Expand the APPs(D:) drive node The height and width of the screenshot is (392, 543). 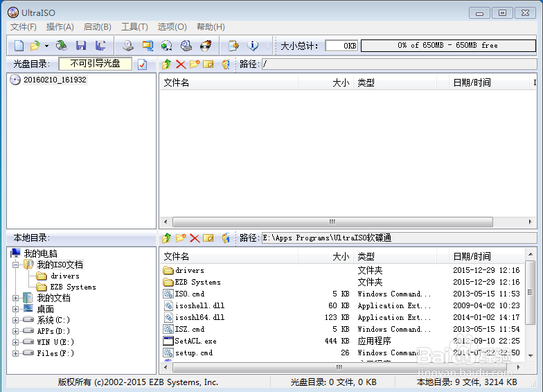click(15, 331)
